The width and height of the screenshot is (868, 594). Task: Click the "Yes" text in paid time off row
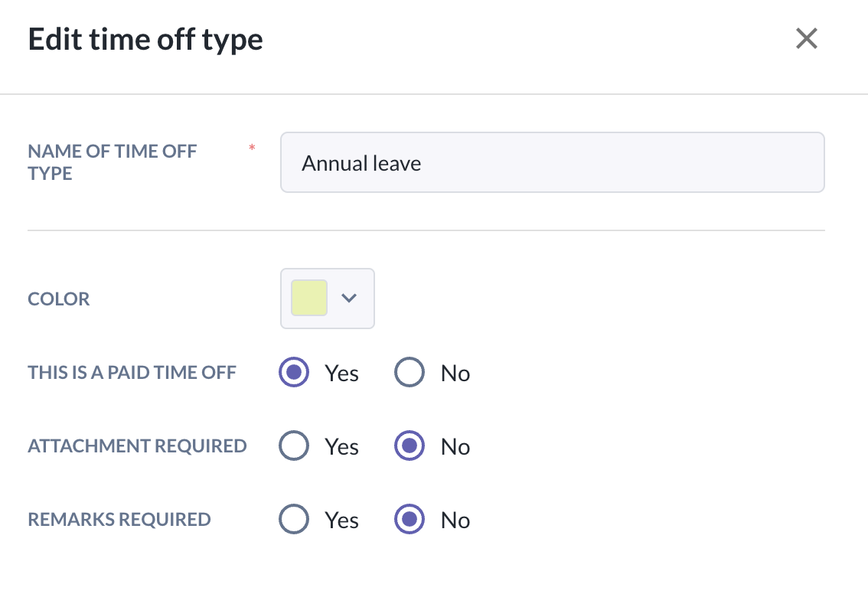pos(341,374)
